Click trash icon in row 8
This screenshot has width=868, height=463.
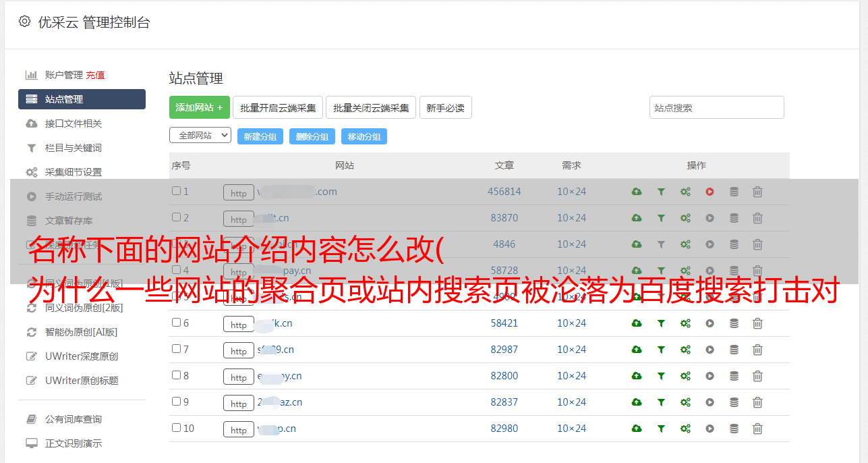coord(757,376)
